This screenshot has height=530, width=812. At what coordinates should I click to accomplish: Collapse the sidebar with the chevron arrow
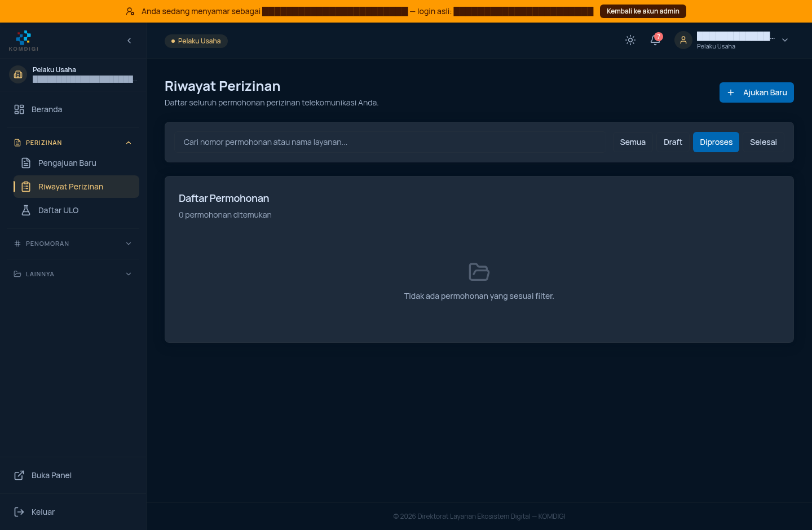coord(129,41)
